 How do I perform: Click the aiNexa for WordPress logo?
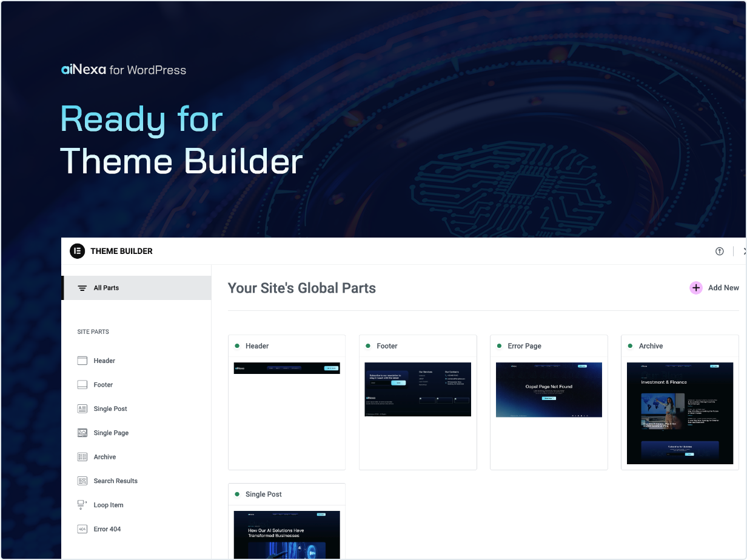124,70
